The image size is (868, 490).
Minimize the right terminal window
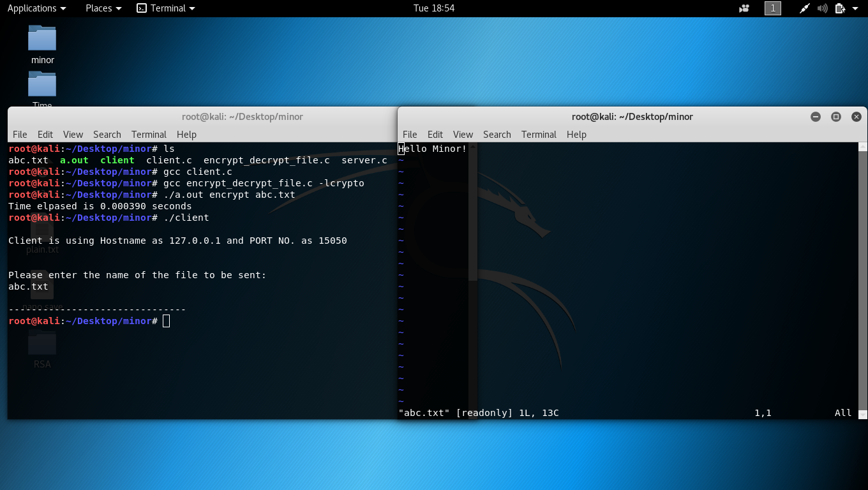point(816,117)
